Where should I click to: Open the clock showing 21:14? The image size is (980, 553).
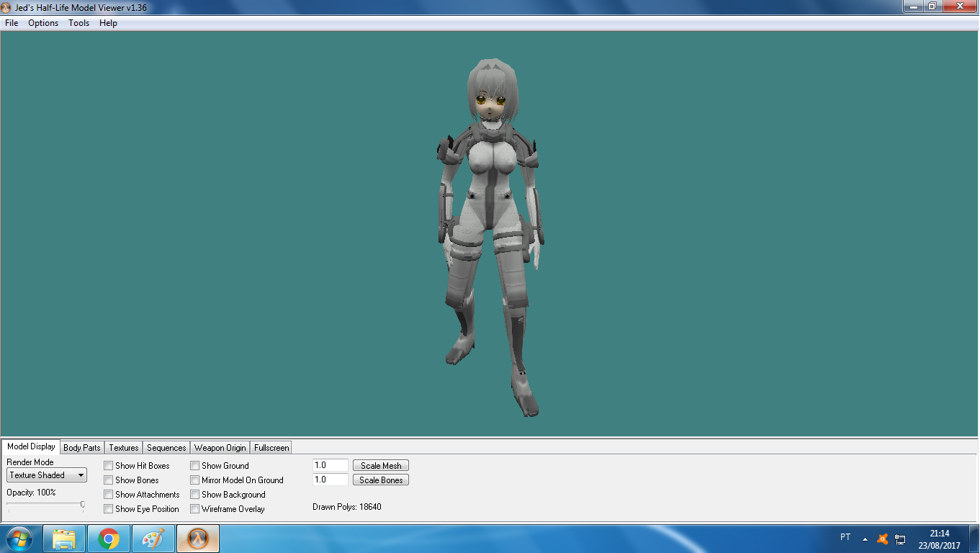point(939,539)
